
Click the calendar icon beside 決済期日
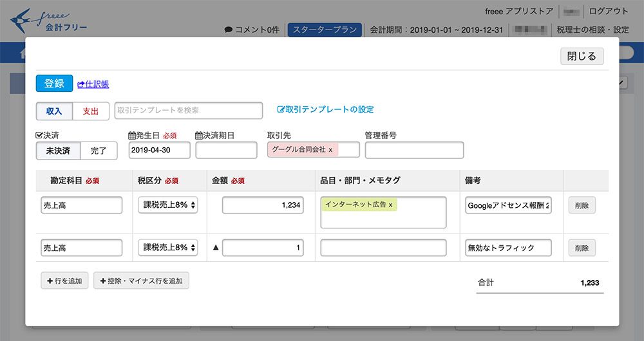(x=199, y=135)
